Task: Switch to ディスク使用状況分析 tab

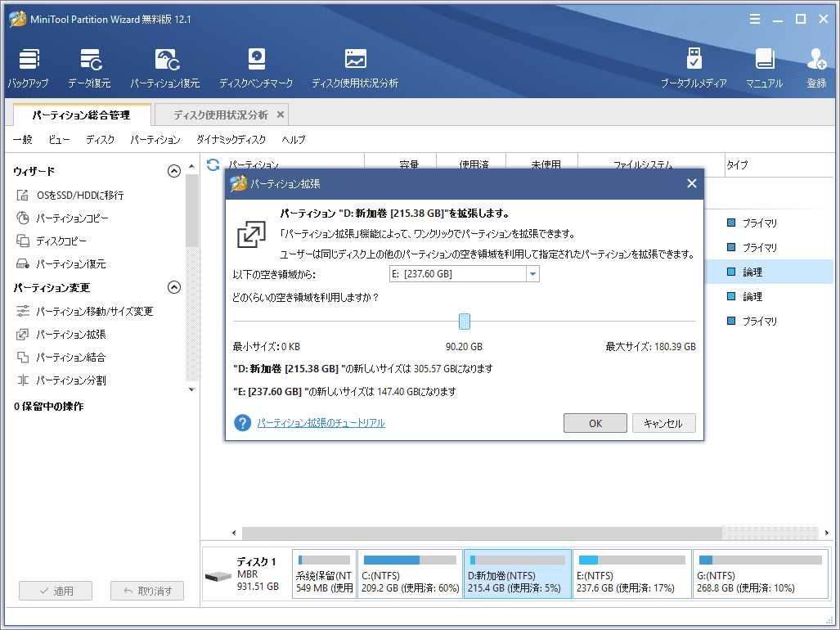Action: [221, 115]
